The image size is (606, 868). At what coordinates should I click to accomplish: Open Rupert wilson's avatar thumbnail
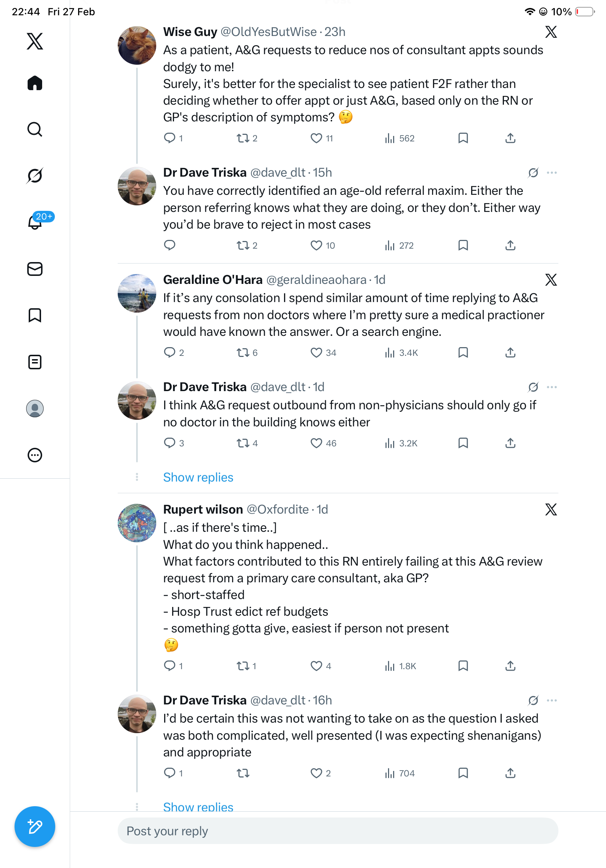coord(137,523)
